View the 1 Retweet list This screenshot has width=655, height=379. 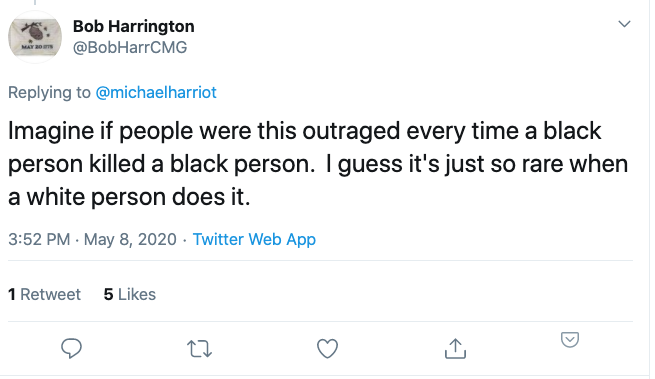pyautogui.click(x=44, y=294)
